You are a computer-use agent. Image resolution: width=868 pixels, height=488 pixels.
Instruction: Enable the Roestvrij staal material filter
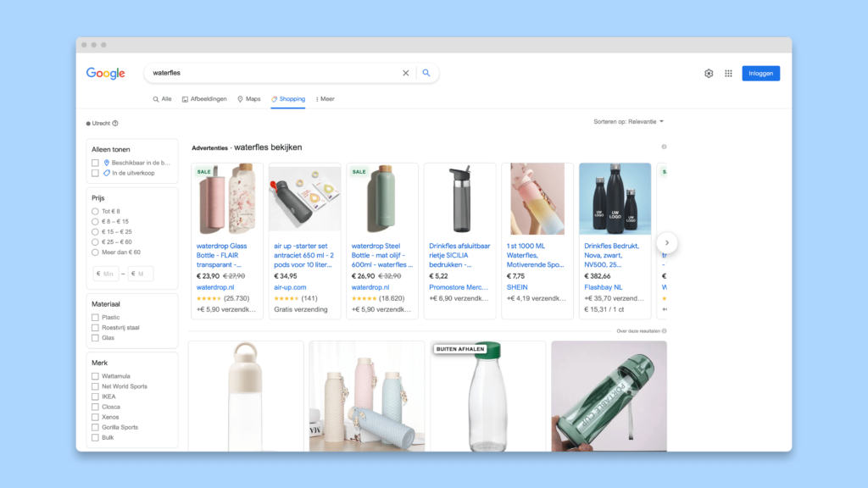(95, 328)
